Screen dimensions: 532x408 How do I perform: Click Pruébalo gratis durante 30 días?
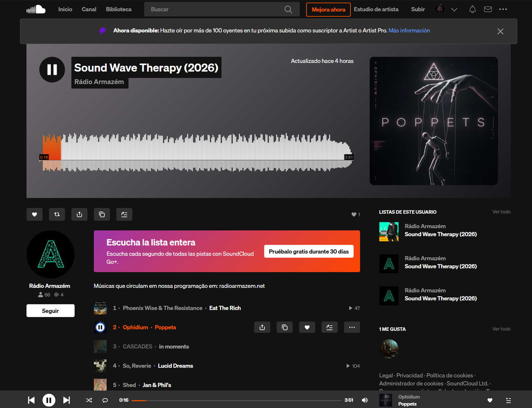(309, 251)
